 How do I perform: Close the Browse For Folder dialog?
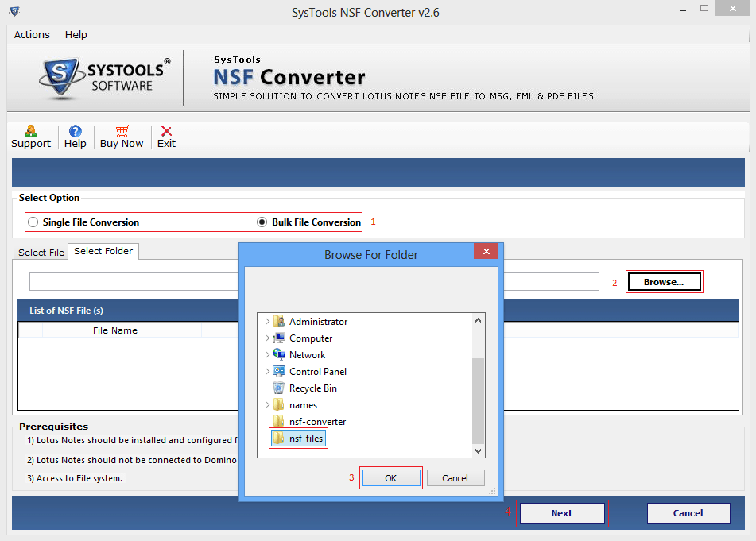[x=486, y=252]
